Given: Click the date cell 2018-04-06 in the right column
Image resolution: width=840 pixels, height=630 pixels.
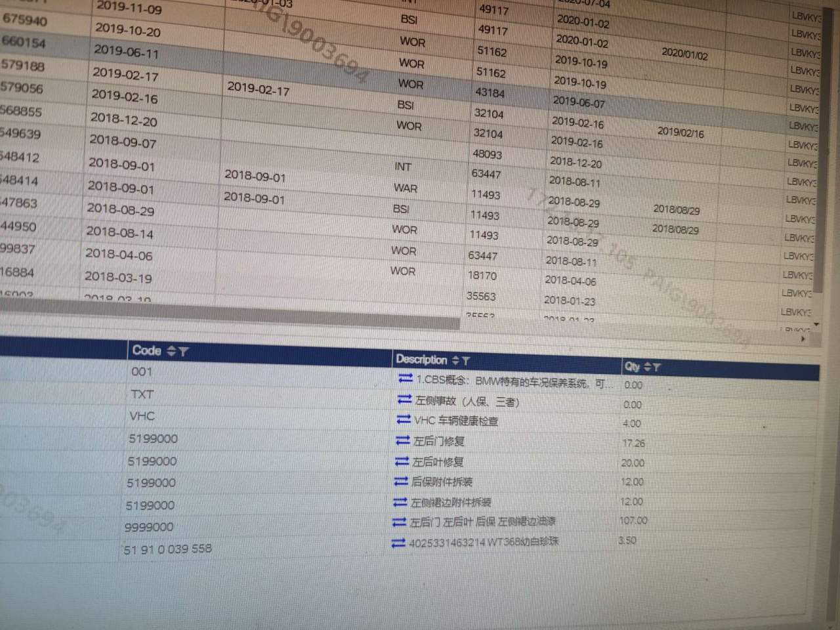Looking at the screenshot, I should pos(570,280).
